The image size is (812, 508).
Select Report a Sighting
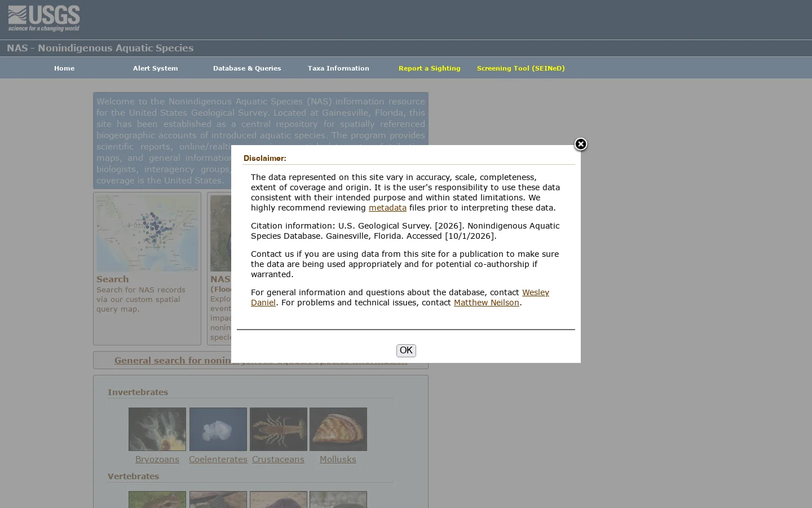pyautogui.click(x=429, y=68)
